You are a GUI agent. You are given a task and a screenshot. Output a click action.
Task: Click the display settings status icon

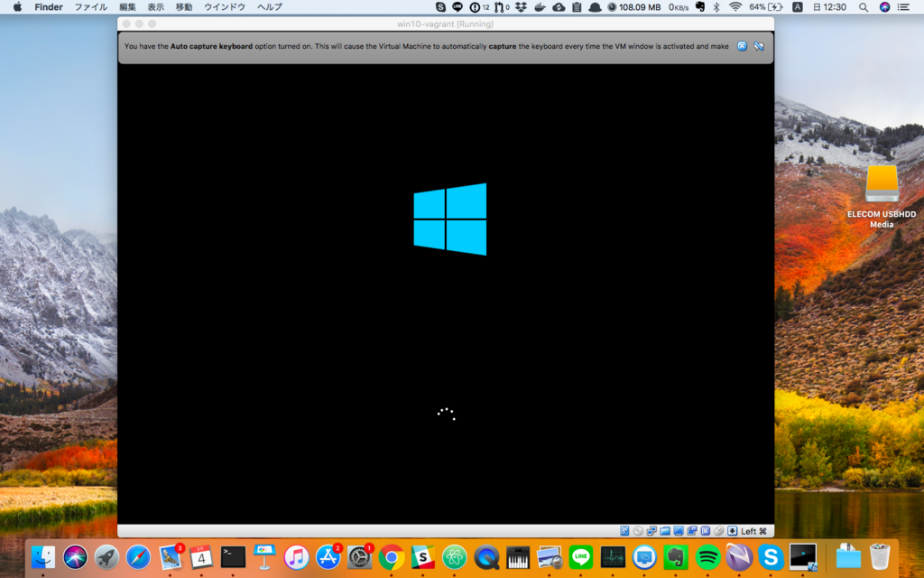click(679, 531)
